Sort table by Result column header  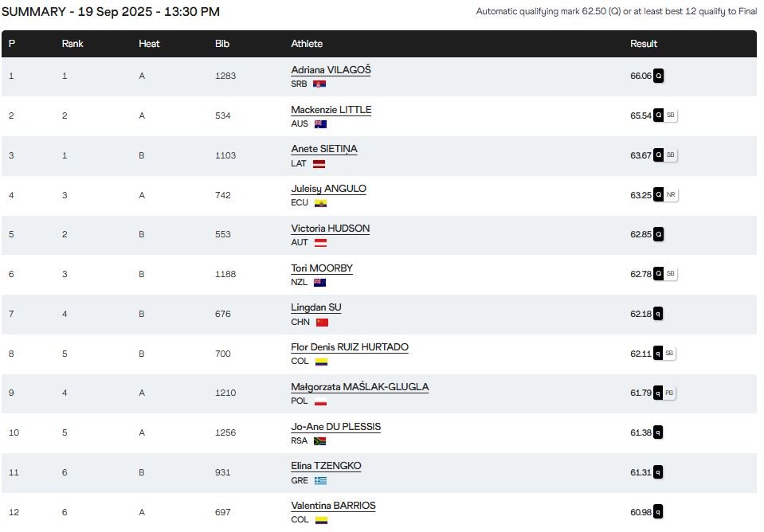click(x=644, y=44)
